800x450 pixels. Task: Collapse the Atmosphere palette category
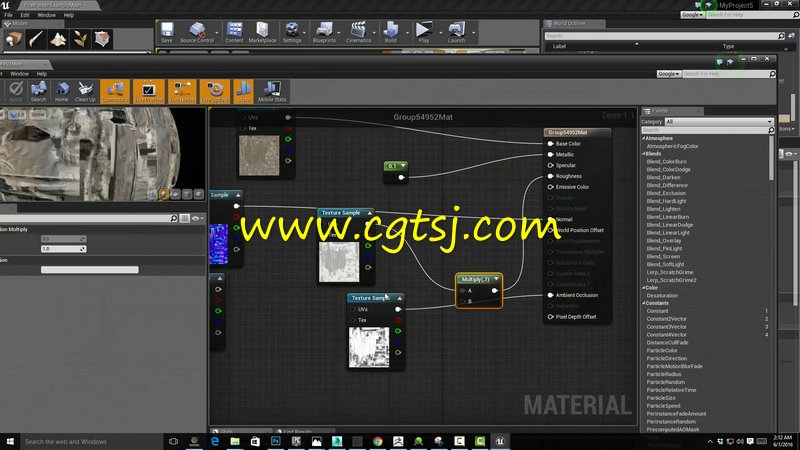(x=643, y=138)
